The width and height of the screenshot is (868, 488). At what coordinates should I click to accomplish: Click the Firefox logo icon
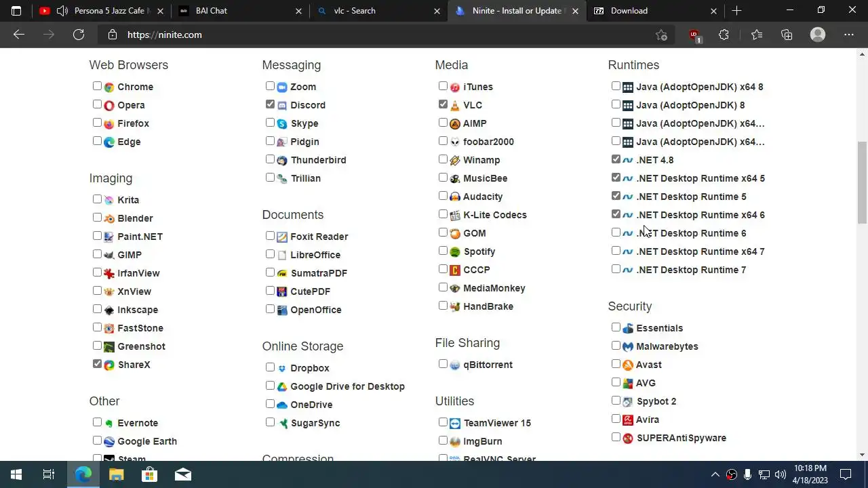pyautogui.click(x=108, y=123)
